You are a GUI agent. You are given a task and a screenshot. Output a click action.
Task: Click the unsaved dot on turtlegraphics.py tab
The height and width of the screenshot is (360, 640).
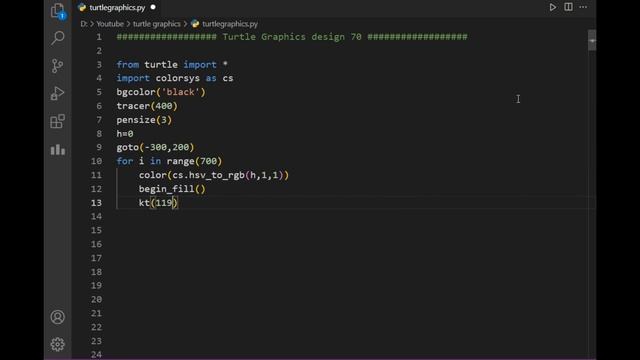(153, 7)
